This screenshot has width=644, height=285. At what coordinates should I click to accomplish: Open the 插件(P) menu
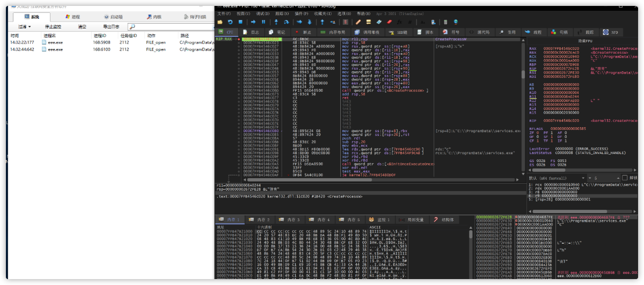coord(303,13)
